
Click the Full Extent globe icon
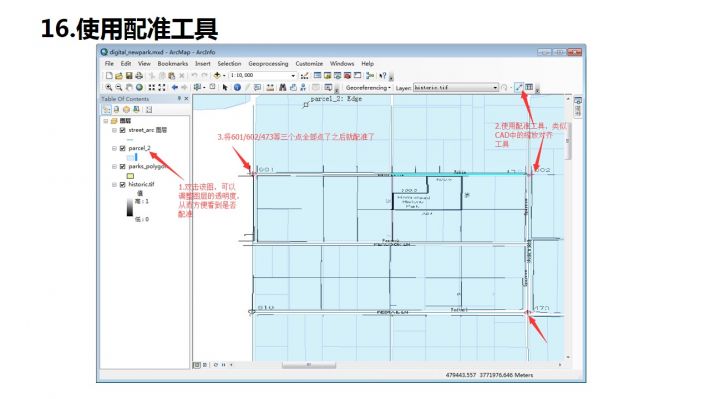coord(139,87)
